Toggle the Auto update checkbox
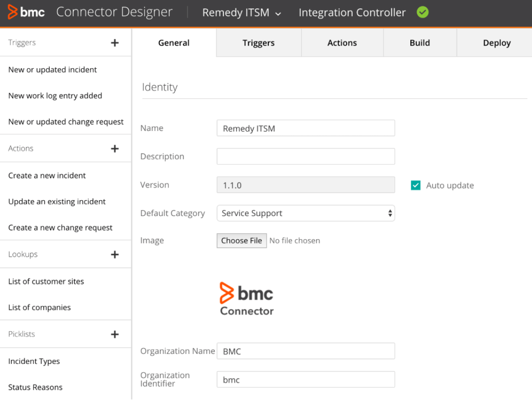The width and height of the screenshot is (532, 420). [x=415, y=185]
